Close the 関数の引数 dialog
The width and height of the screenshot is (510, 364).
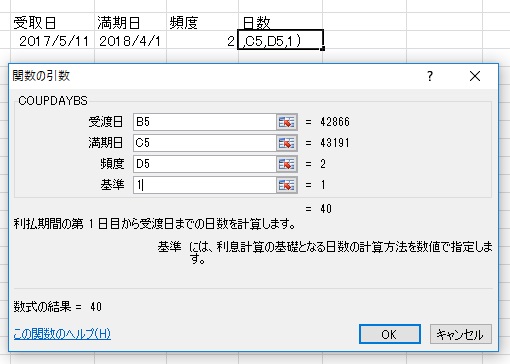click(475, 76)
